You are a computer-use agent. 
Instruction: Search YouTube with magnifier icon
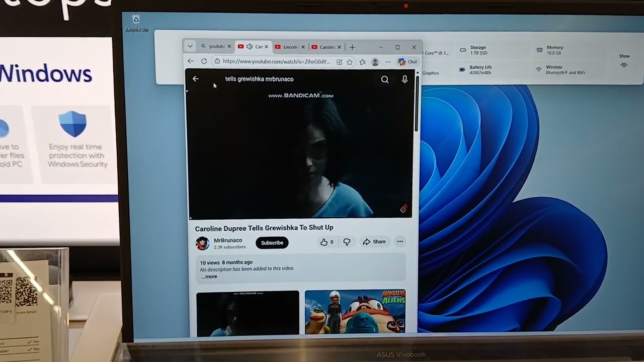385,79
